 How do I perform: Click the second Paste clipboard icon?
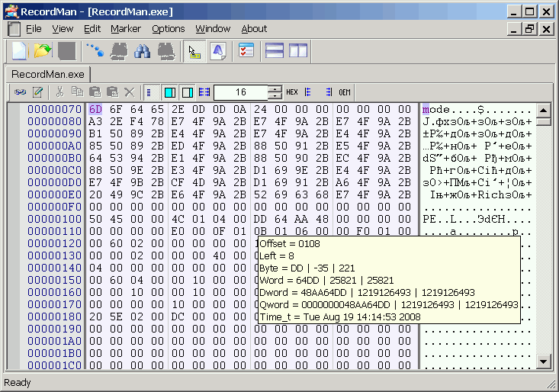click(112, 92)
